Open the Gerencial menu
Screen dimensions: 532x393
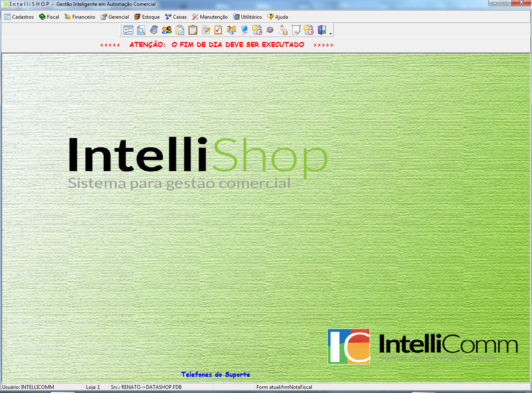115,17
